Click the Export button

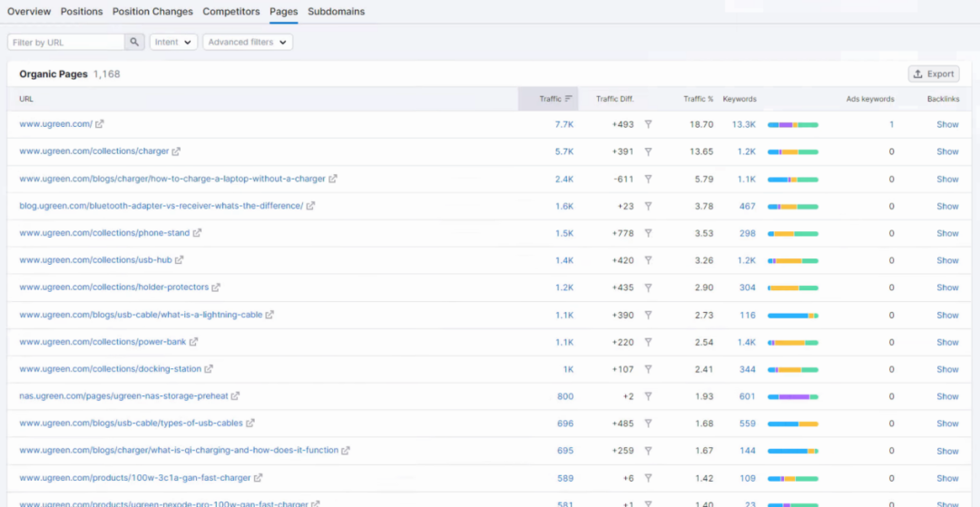934,74
